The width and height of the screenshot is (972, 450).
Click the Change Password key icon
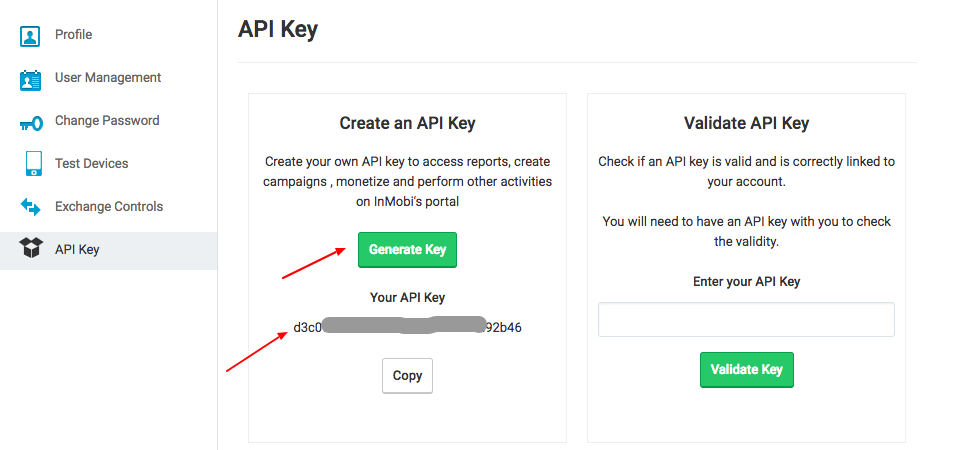30,124
